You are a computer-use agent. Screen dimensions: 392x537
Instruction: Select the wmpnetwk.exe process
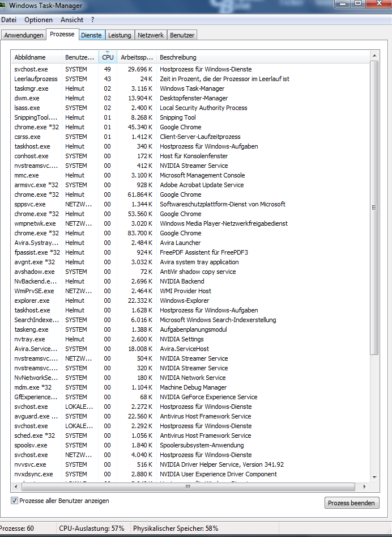pos(190,223)
